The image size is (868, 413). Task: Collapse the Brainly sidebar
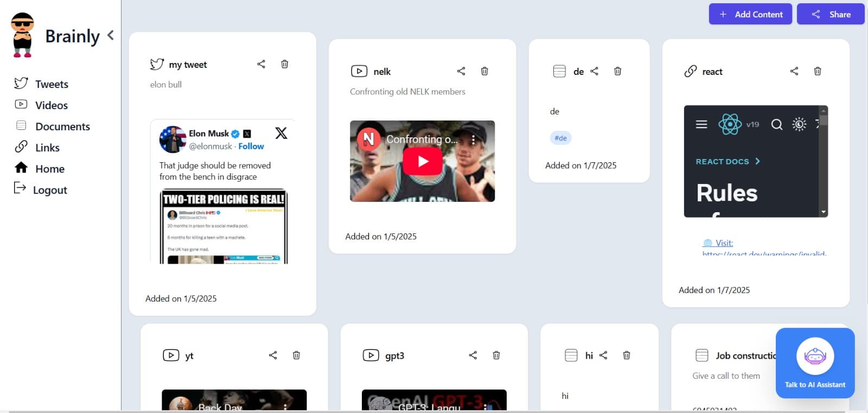(x=111, y=35)
